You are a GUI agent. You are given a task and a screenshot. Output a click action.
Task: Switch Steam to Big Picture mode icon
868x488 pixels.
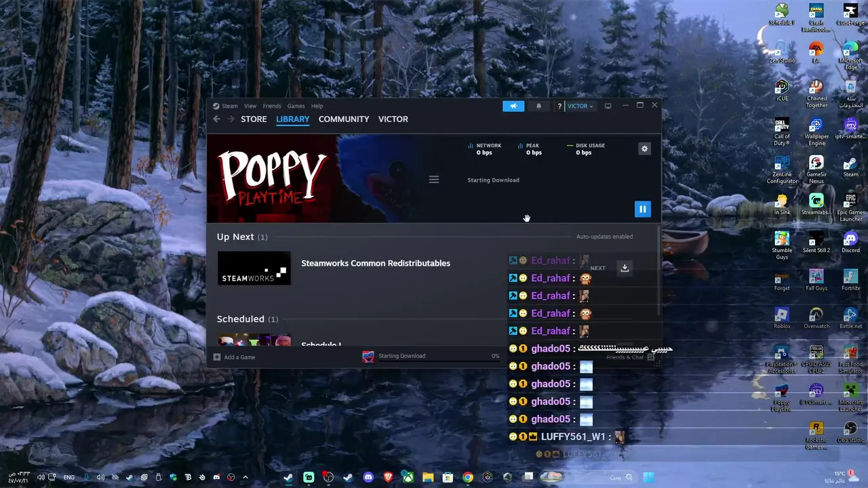[x=608, y=106]
